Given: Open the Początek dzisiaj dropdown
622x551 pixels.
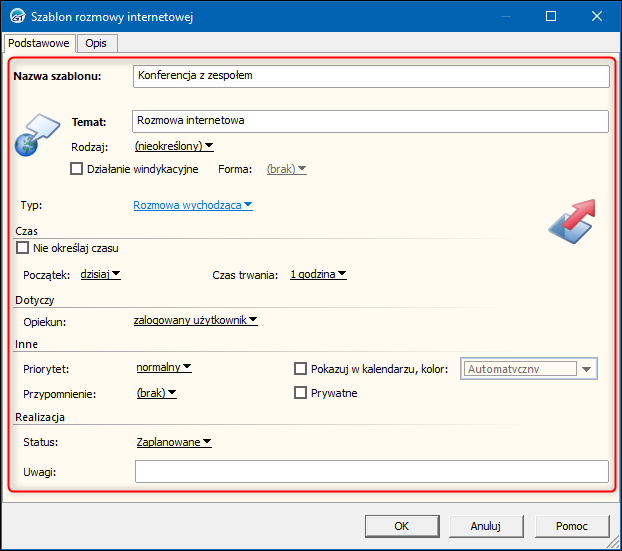Looking at the screenshot, I should (100, 274).
